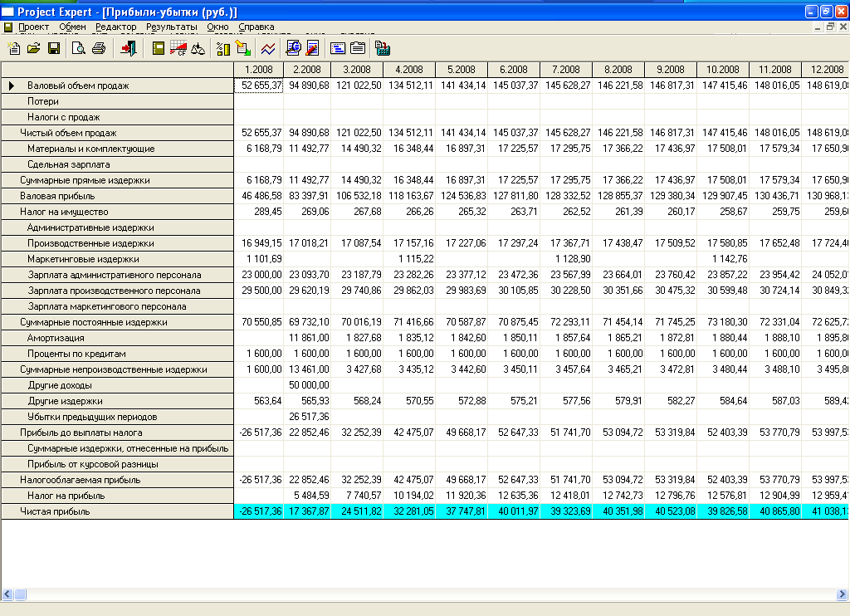Viewport: 850px width, 616px height.
Task: Click the left arrow of horizontal scrollbar
Action: pyautogui.click(x=7, y=594)
